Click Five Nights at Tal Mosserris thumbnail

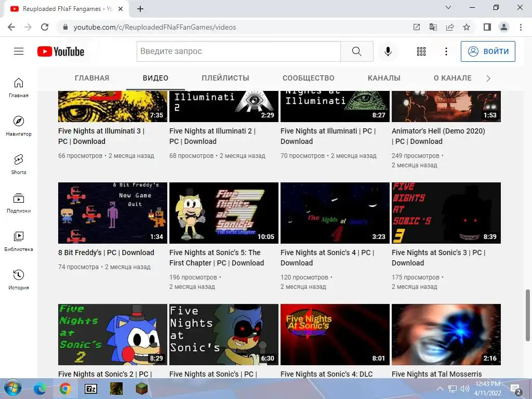click(446, 335)
